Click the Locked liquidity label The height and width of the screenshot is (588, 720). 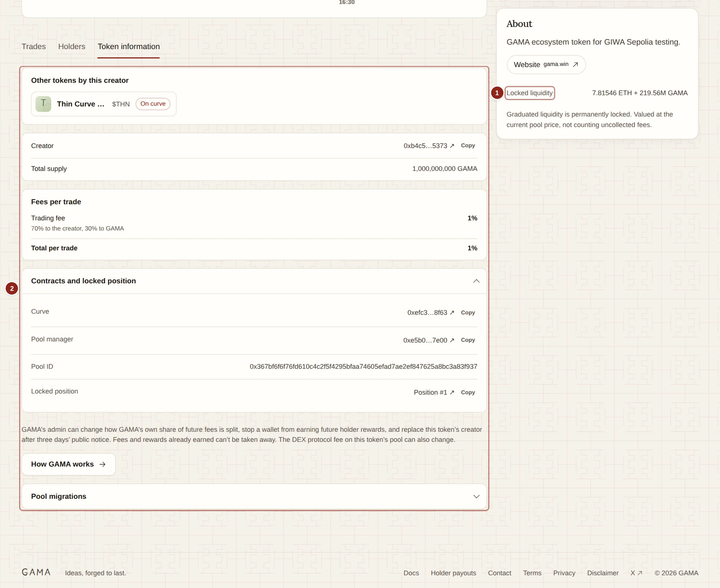529,93
